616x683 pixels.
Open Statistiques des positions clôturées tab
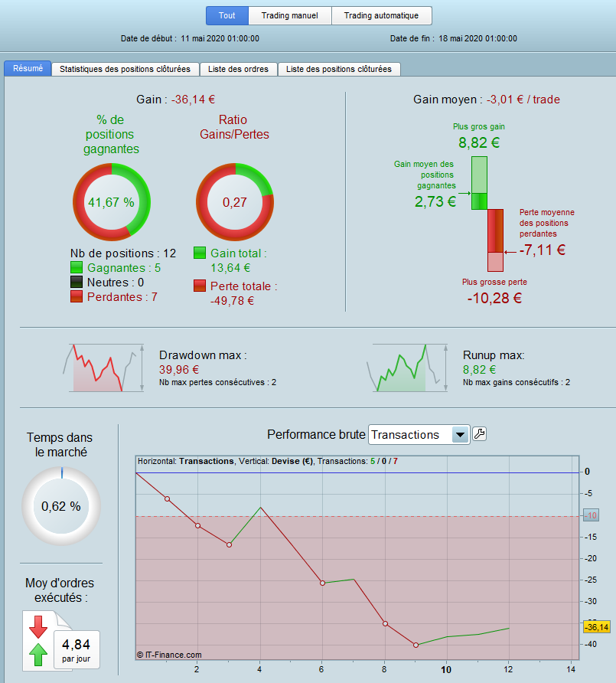click(125, 69)
